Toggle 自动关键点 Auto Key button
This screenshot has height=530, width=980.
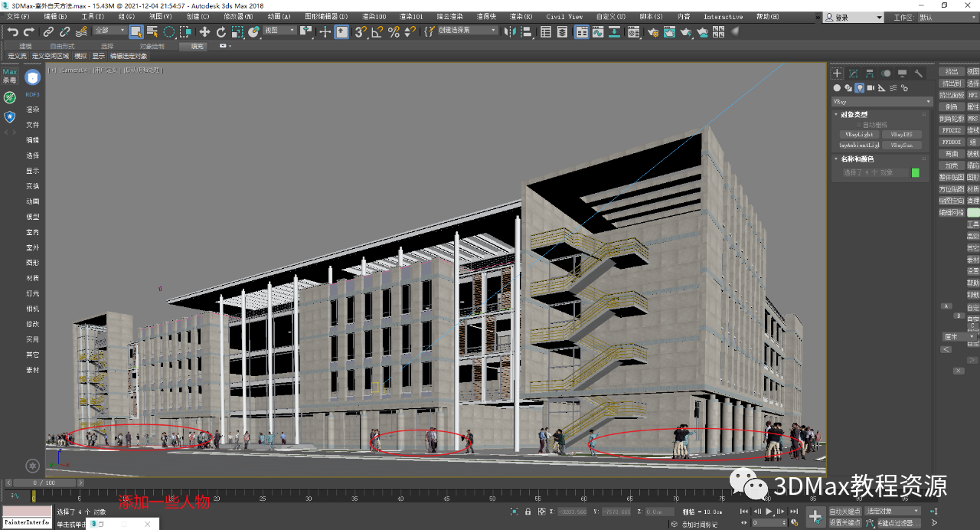[x=845, y=512]
